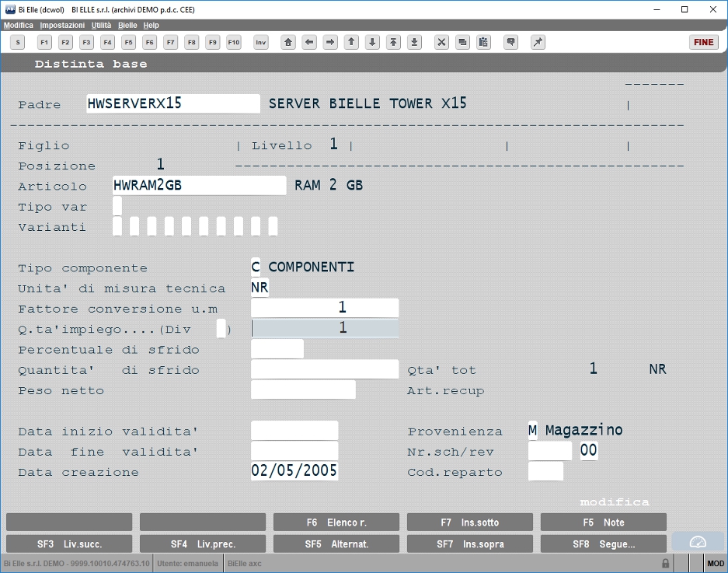Click the copy toolbar icon
This screenshot has width=728, height=573.
(462, 42)
